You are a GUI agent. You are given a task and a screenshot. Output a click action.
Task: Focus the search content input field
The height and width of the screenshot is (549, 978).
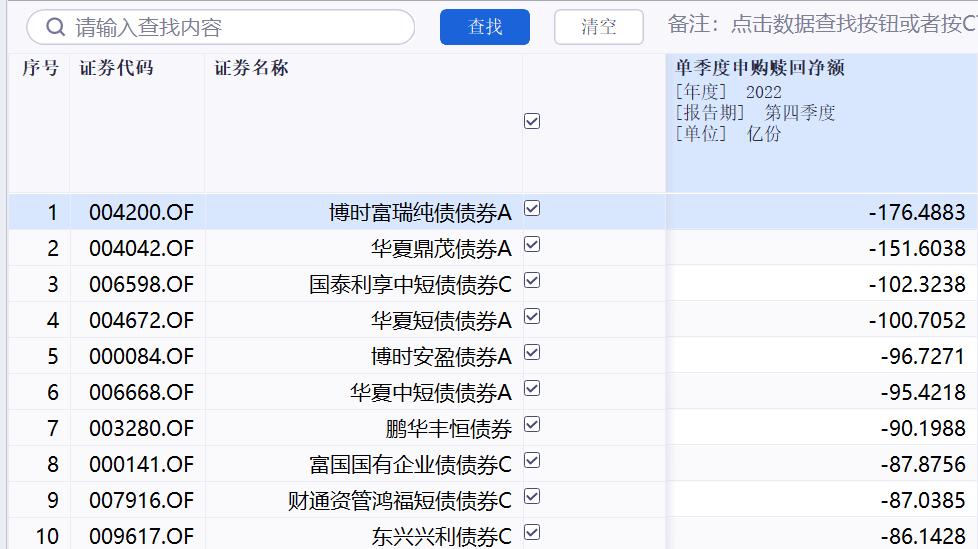tap(221, 27)
